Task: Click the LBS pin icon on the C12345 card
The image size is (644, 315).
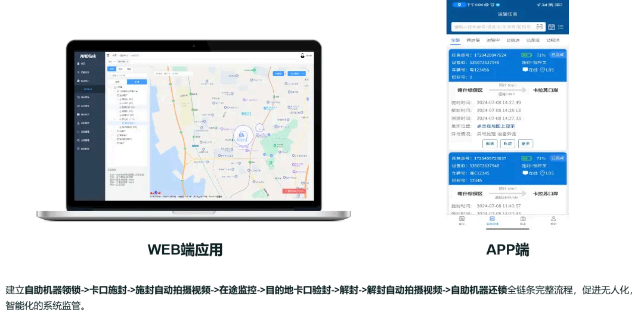Action: 542,173
